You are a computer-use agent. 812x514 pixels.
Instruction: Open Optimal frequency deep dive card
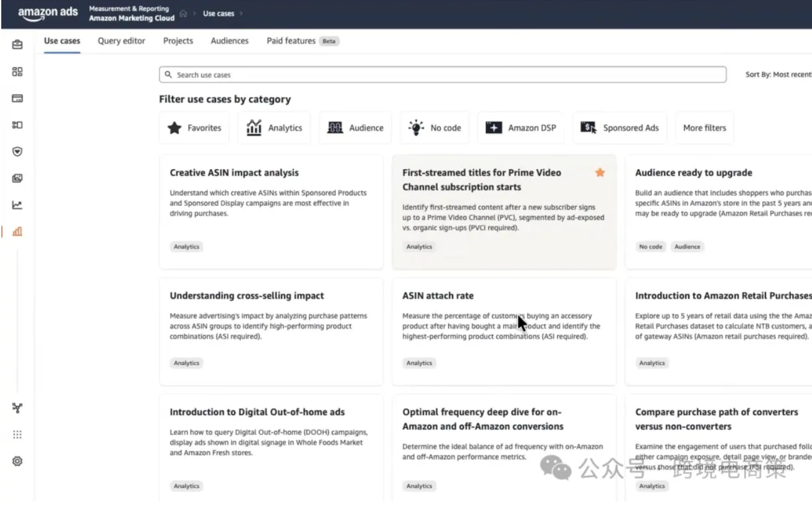tap(504, 448)
